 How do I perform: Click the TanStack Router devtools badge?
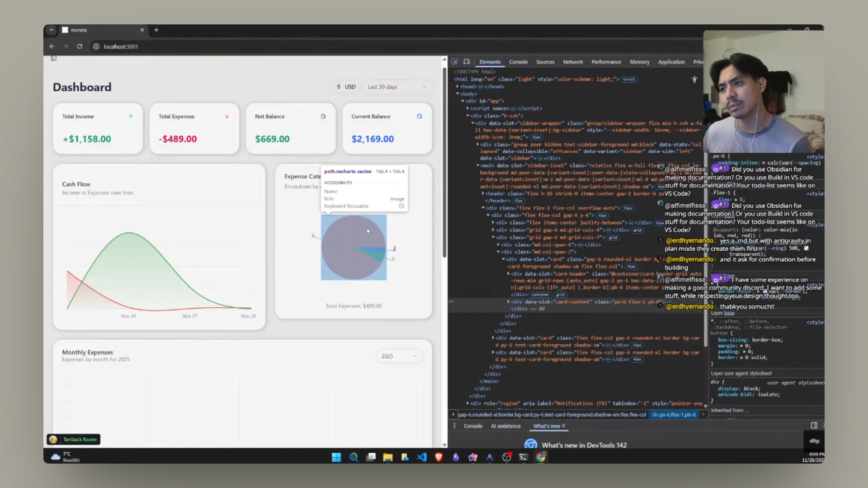74,439
